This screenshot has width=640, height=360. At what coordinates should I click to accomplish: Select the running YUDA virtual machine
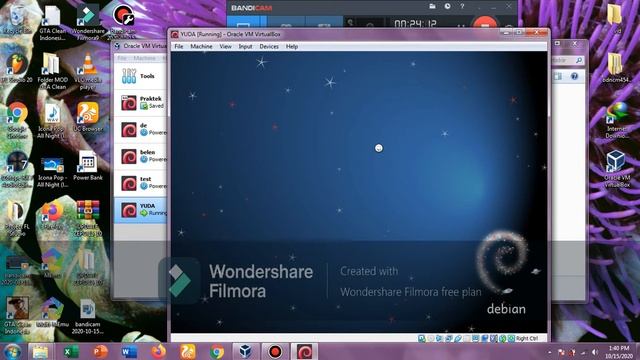(x=140, y=210)
